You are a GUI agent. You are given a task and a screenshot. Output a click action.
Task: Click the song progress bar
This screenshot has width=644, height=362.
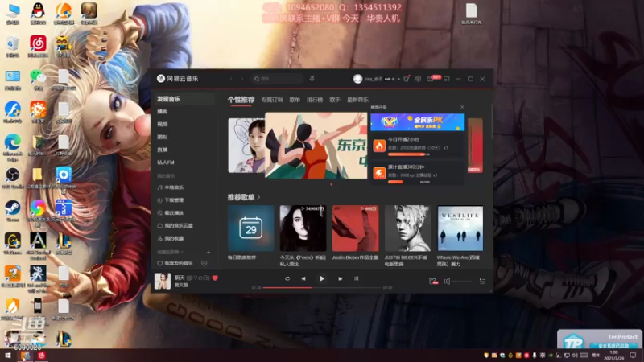322,288
